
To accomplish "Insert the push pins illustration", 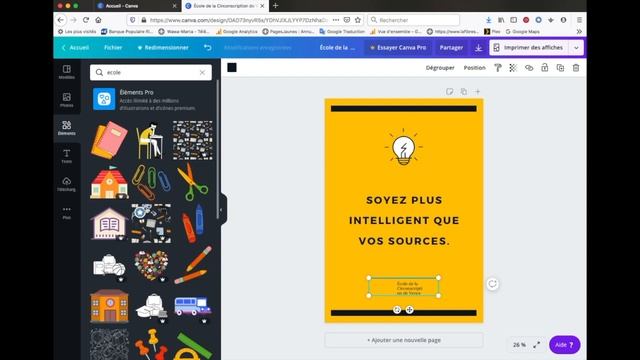I will point(151,344).
